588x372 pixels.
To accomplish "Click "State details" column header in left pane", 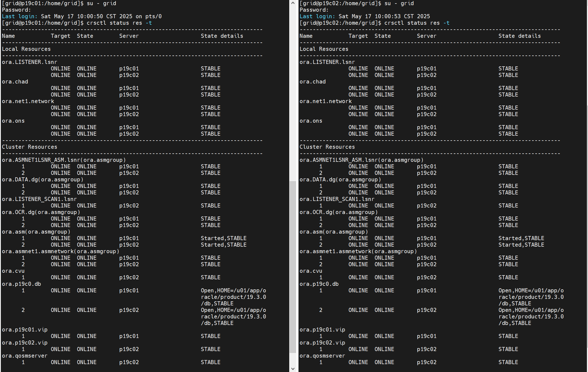I will (222, 36).
